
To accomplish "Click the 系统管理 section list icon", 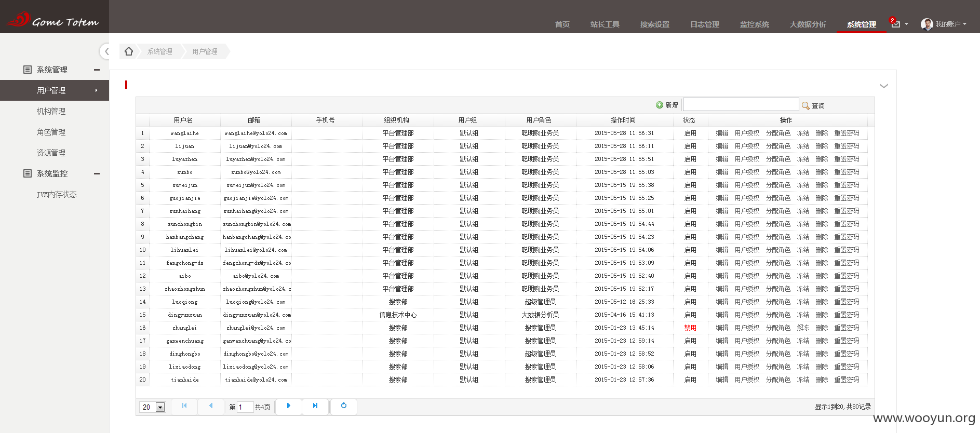I will 28,70.
